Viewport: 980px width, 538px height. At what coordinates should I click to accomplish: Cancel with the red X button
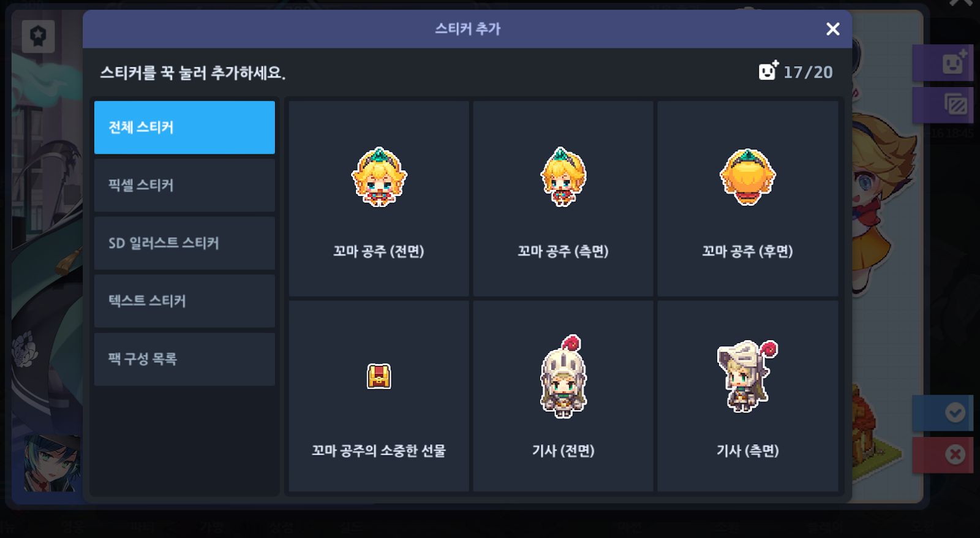click(x=954, y=455)
